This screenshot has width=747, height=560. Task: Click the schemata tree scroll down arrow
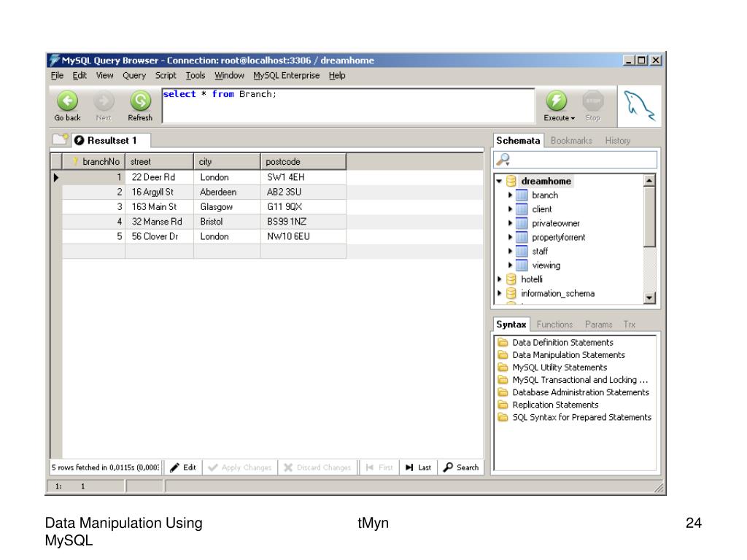coord(649,298)
